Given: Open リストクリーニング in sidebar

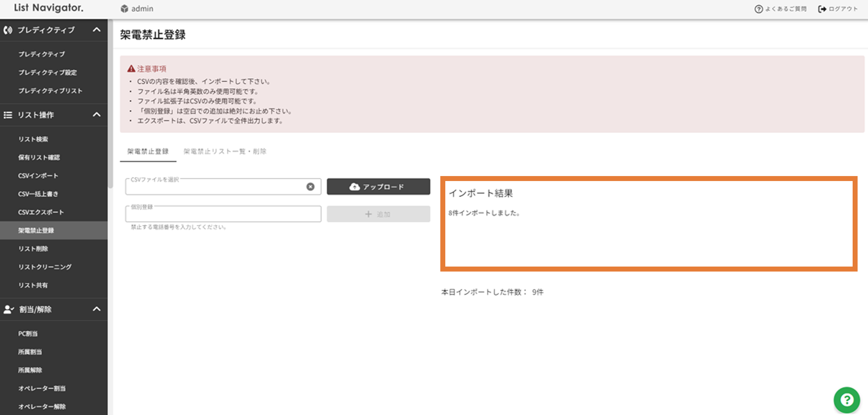Looking at the screenshot, I should (45, 267).
